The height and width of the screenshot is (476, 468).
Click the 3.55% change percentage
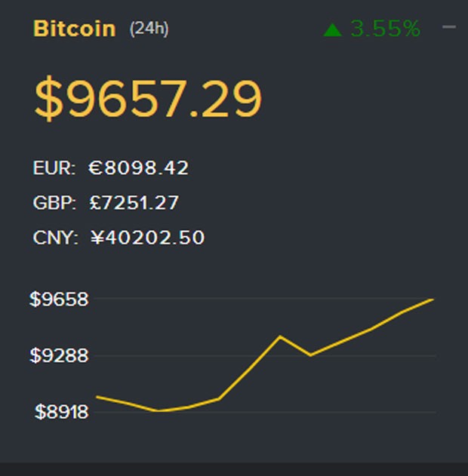click(x=385, y=29)
